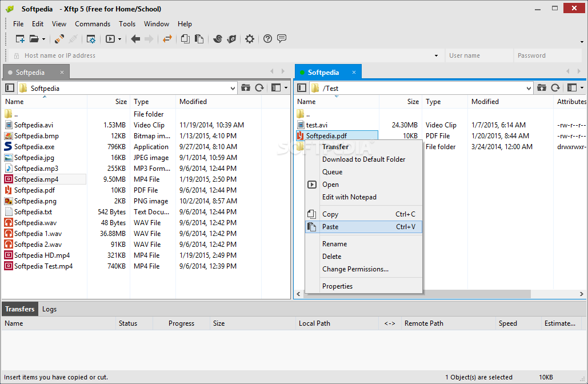The width and height of the screenshot is (588, 384).
Task: Choose Delete in the context menu
Action: click(x=364, y=257)
